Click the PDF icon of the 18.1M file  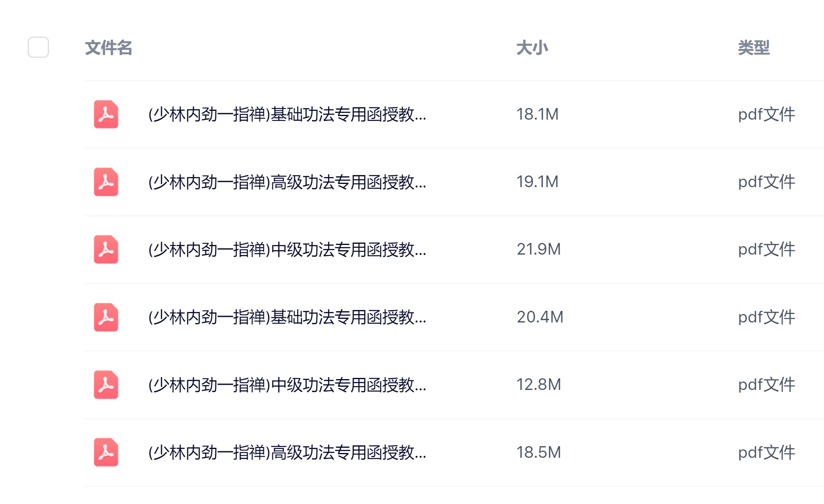(106, 114)
